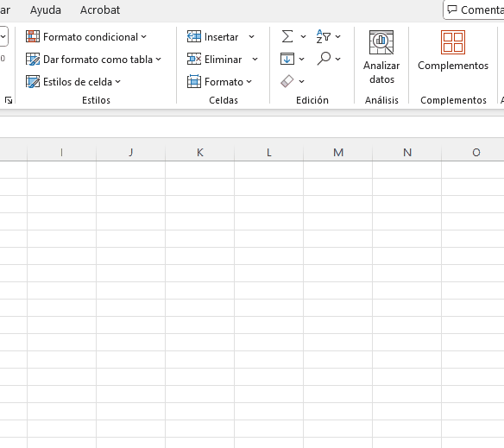The image size is (504, 448).
Task: Expand the Autosuma dropdown arrow
Action: [x=303, y=36]
